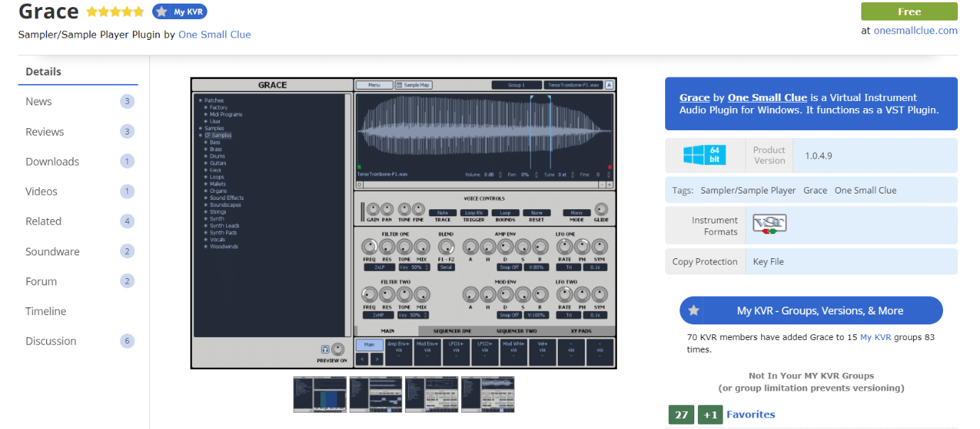
Task: Click the Serial blend box in plugin screenshot
Action: pos(446,268)
